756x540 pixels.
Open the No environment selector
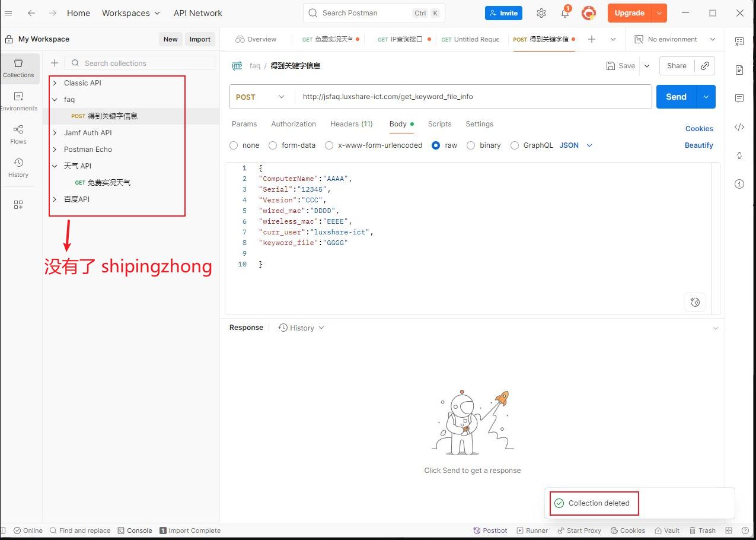coord(675,39)
